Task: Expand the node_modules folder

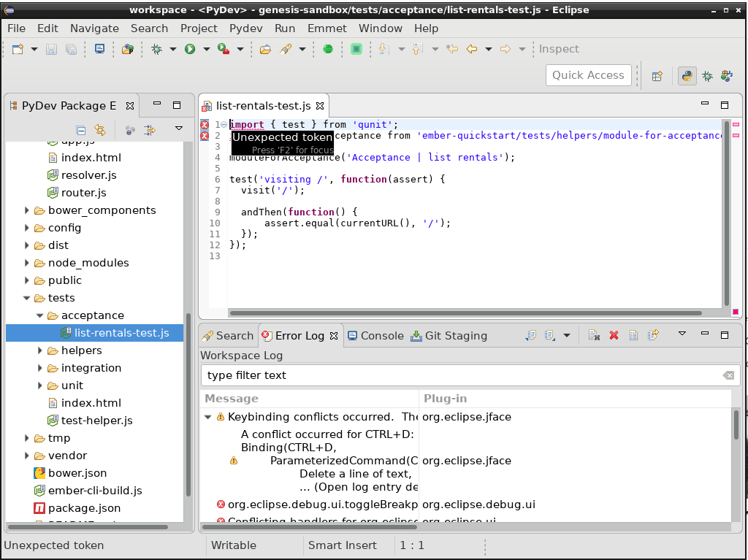Action: coord(27,264)
